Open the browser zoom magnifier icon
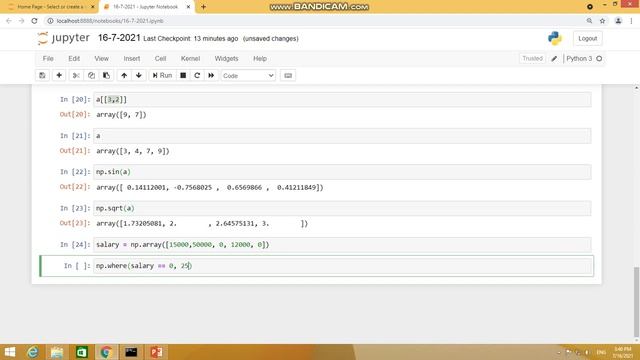Viewport: 640px width, 360px height. [x=589, y=21]
